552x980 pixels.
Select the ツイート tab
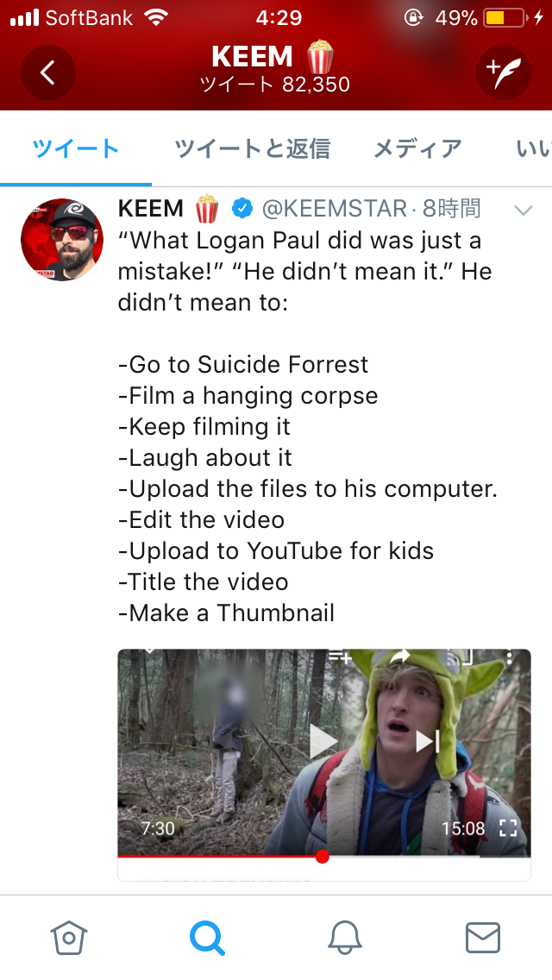pyautogui.click(x=76, y=148)
